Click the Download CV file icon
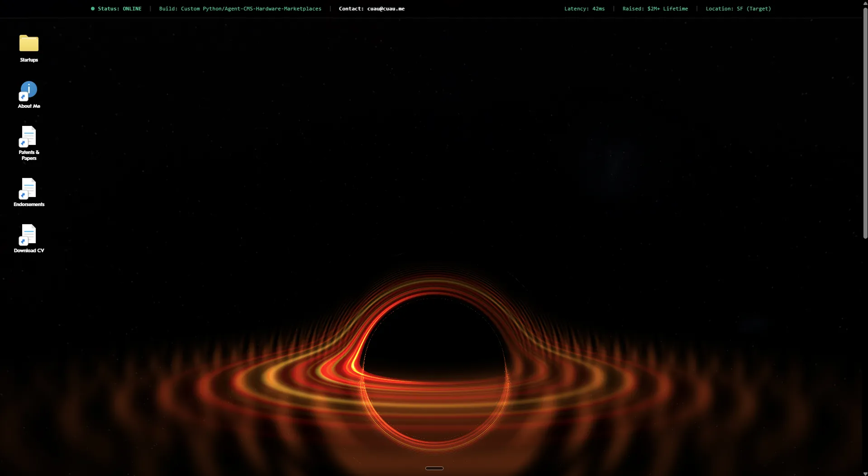The height and width of the screenshot is (476, 868). pyautogui.click(x=28, y=236)
